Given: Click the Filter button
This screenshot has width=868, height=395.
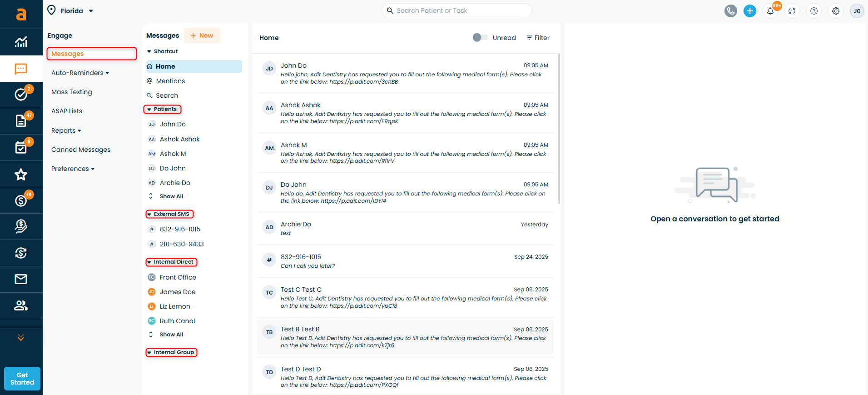Looking at the screenshot, I should [538, 38].
